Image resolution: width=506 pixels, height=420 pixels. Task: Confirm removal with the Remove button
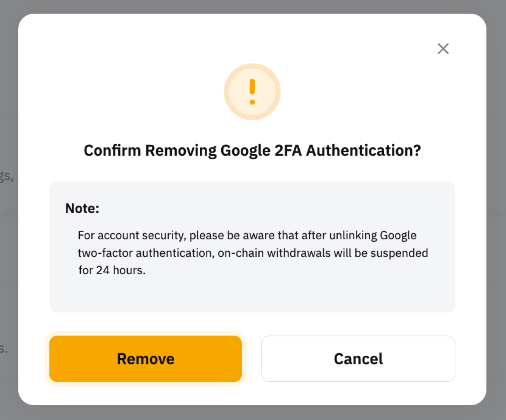pos(146,359)
